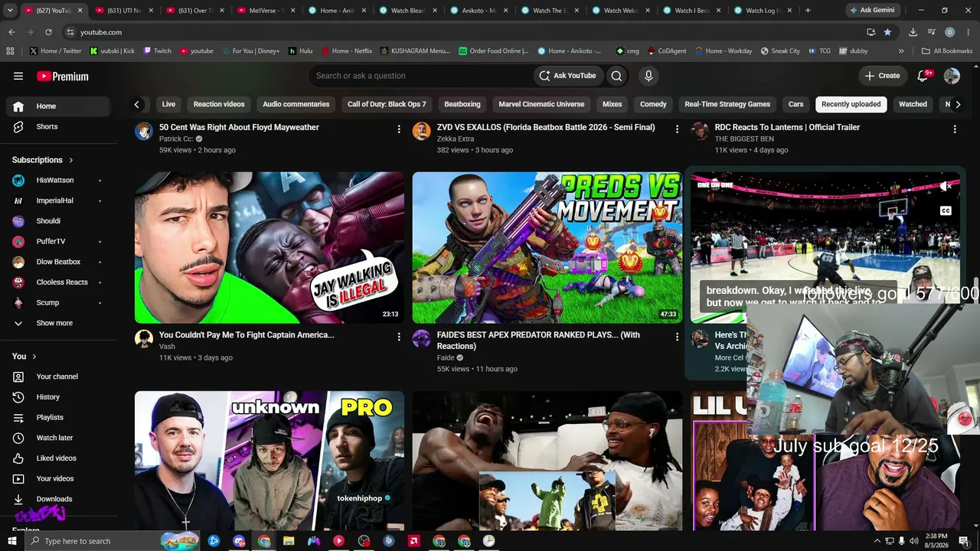The image size is (980, 551).
Task: Filter feed by Beatboxing
Action: point(462,104)
